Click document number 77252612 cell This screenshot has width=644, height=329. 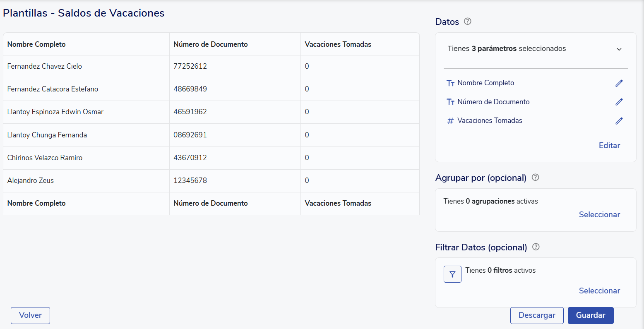point(190,66)
